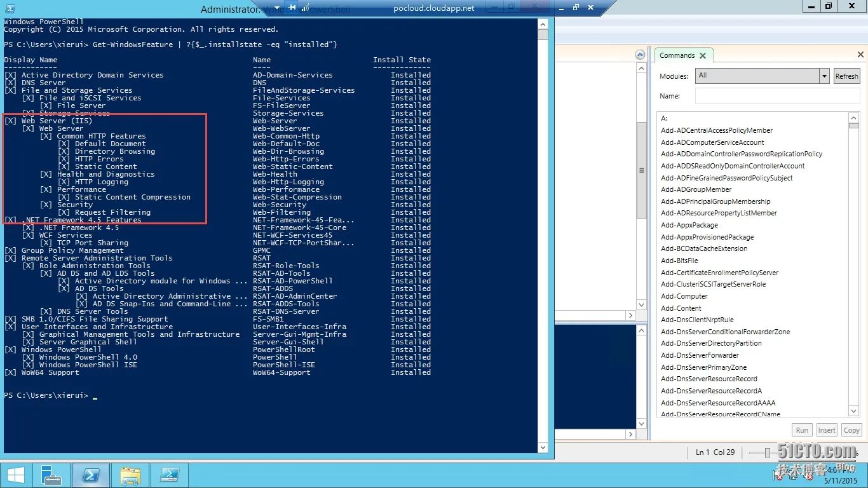This screenshot has width=868, height=488.
Task: Close the Commands add-on pane
Action: tap(861, 55)
